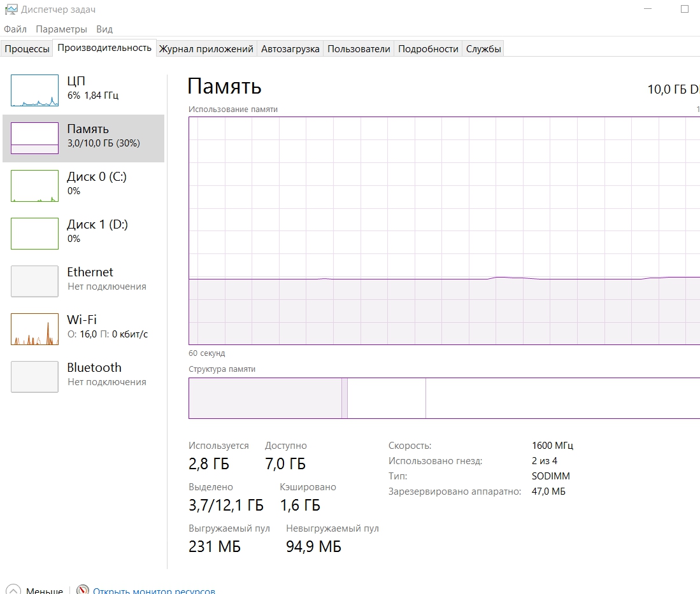Select the Ethernet graph thumbnail

(x=34, y=281)
